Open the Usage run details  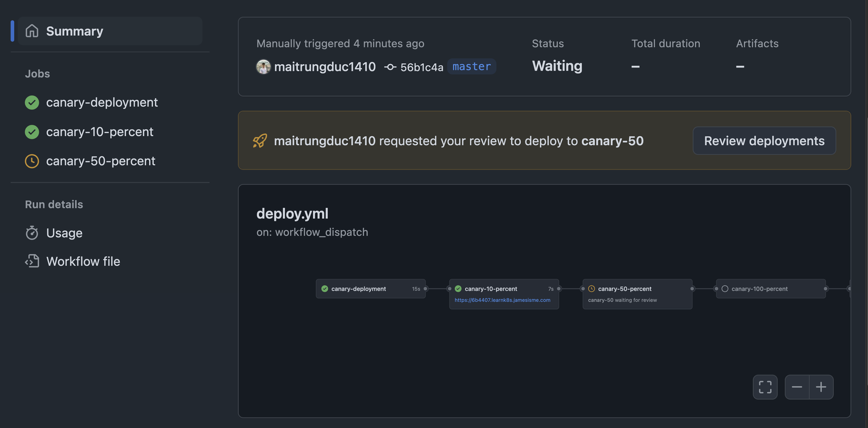coord(64,233)
